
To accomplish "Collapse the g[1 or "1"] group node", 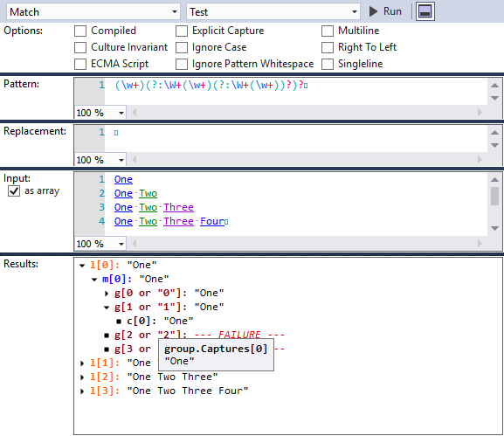I will pos(107,308).
